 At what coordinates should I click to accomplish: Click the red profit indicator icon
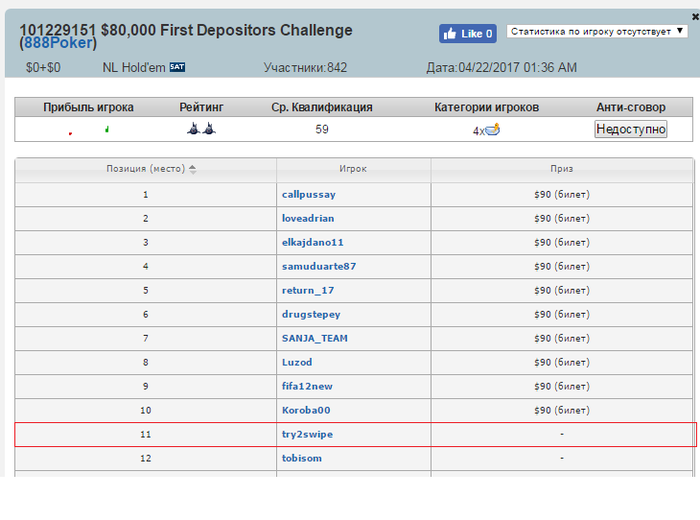pyautogui.click(x=70, y=132)
